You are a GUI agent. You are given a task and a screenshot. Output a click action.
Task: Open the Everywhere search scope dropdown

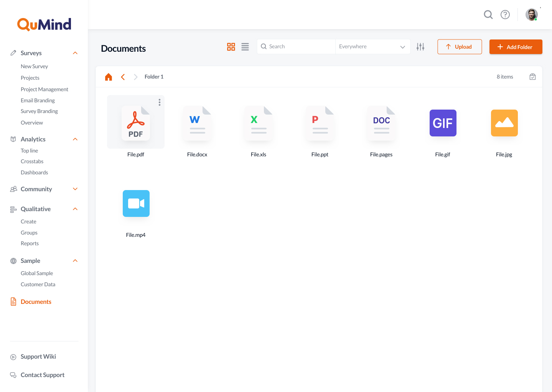pyautogui.click(x=372, y=47)
